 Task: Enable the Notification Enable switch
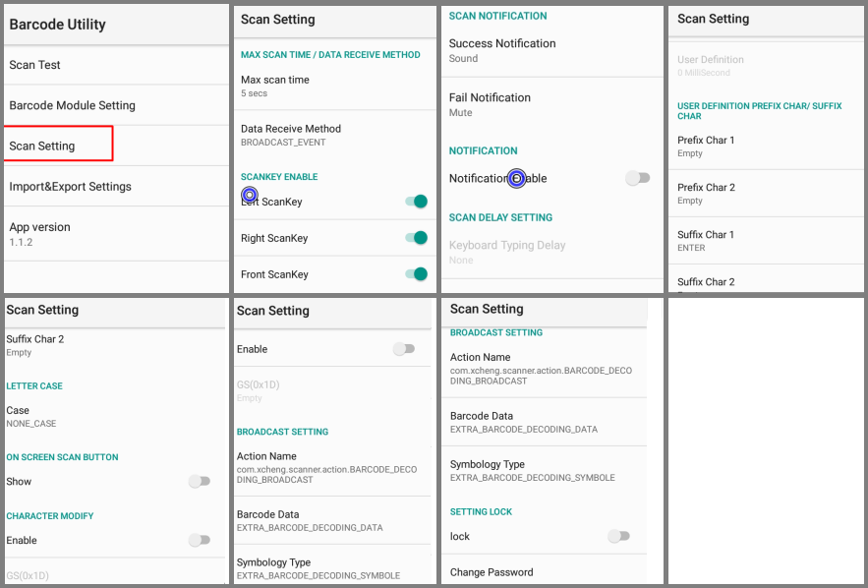(x=638, y=178)
